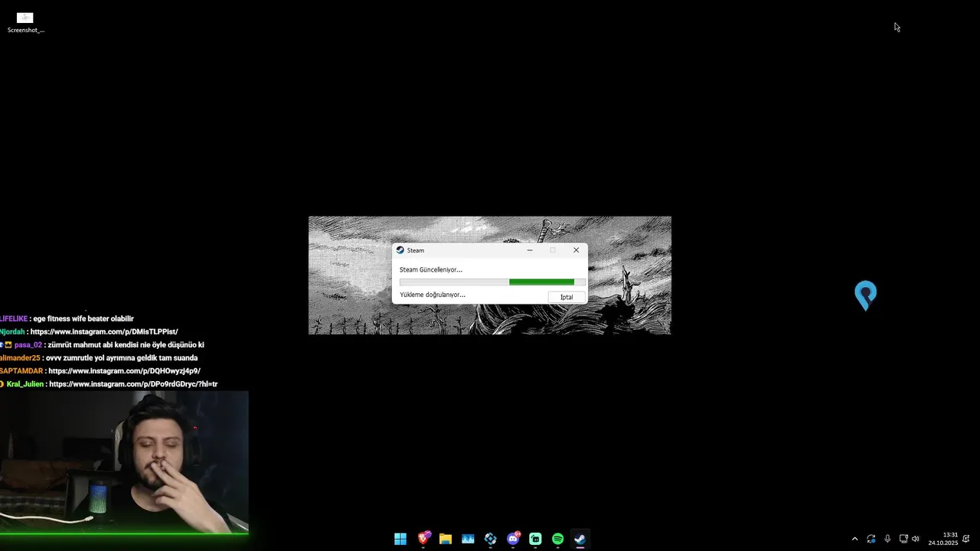Open SAPTAMDAR's Instagram link in chat
Viewport: 980px width, 551px height.
[x=124, y=371]
